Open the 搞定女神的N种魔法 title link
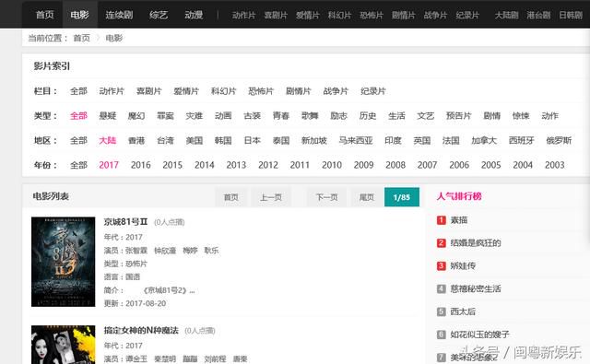This screenshot has width=590, height=364. pos(141,331)
